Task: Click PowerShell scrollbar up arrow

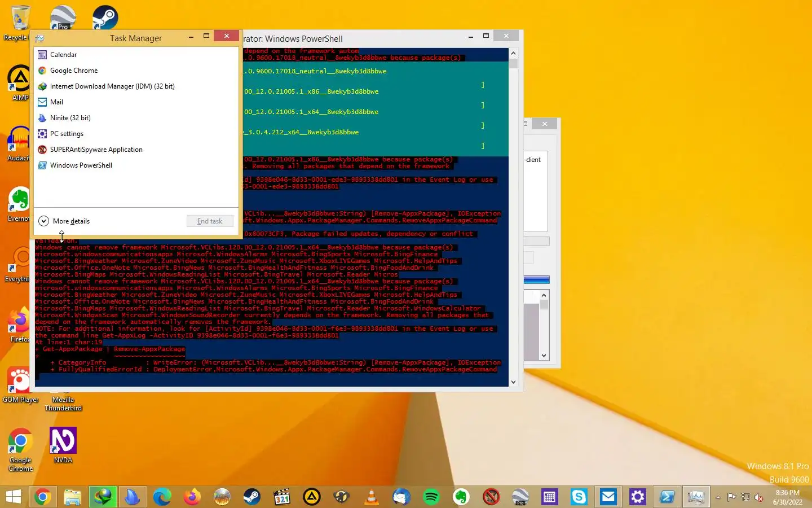Action: click(x=513, y=53)
